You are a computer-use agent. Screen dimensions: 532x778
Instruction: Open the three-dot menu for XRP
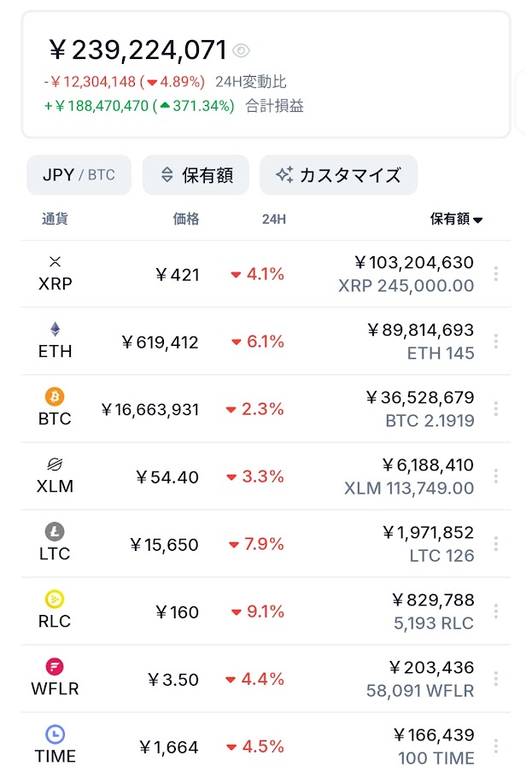tap(496, 274)
